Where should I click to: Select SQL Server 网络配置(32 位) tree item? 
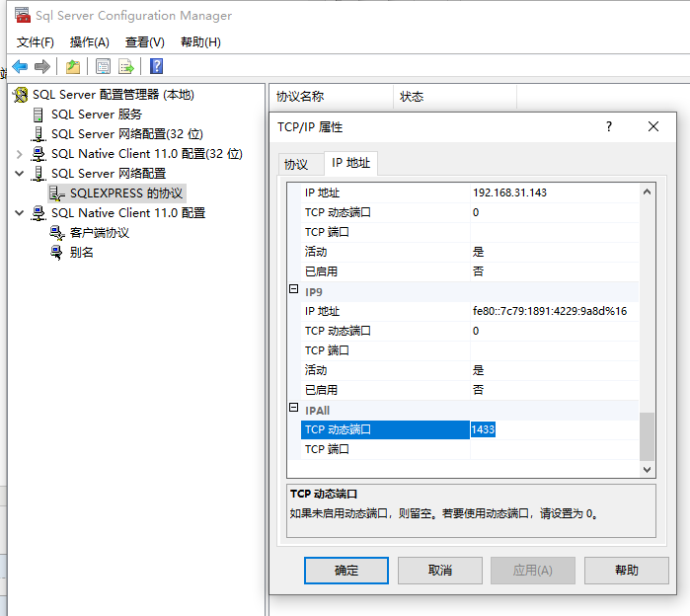pos(126,134)
